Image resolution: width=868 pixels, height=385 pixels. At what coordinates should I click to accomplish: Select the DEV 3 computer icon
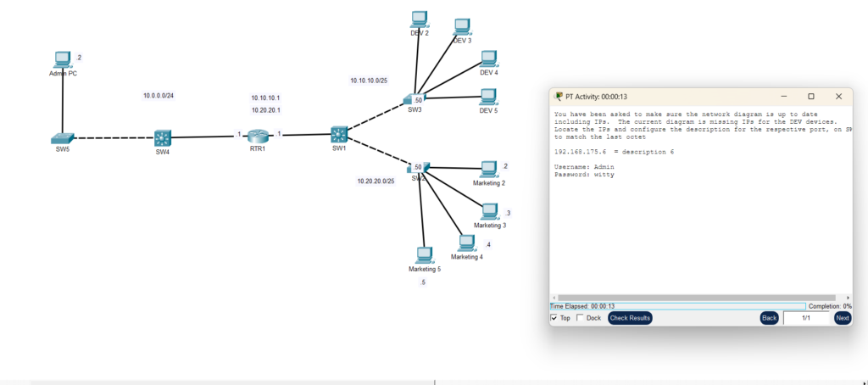(462, 26)
